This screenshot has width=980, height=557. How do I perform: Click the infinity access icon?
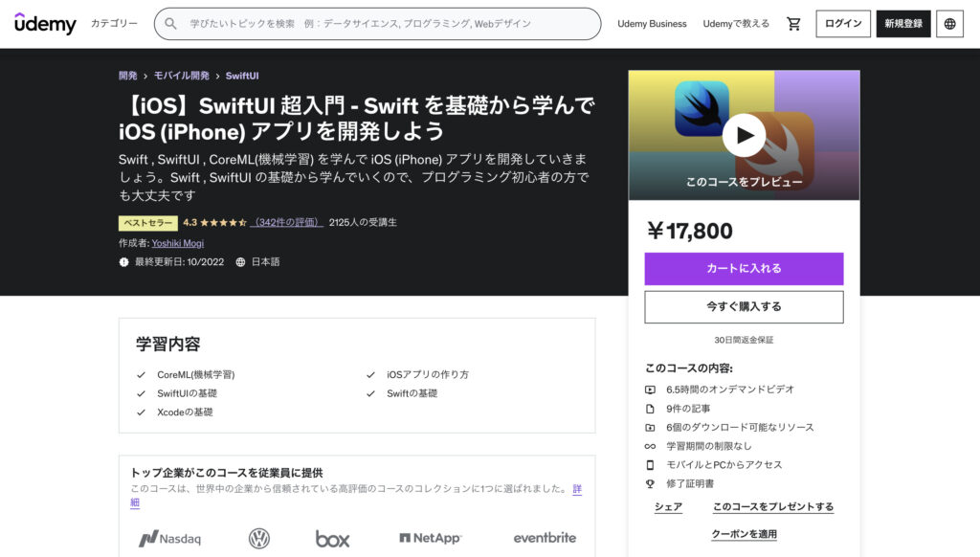pos(650,446)
